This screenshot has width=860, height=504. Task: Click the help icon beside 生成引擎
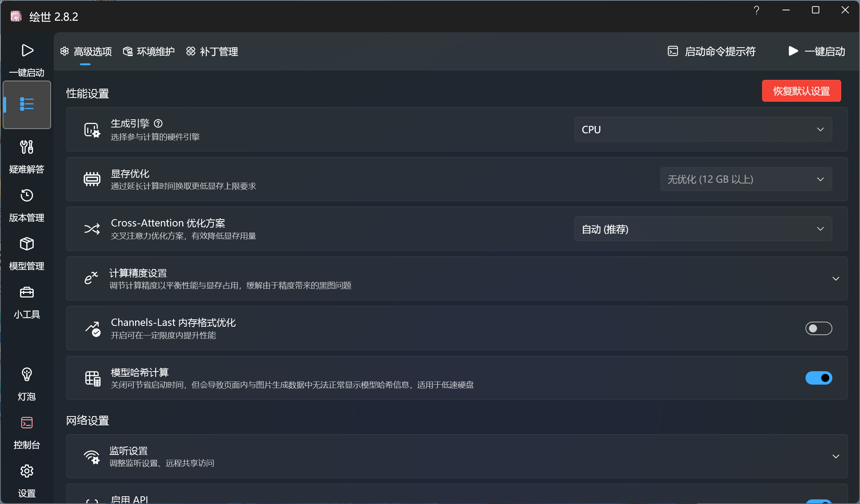(x=158, y=124)
